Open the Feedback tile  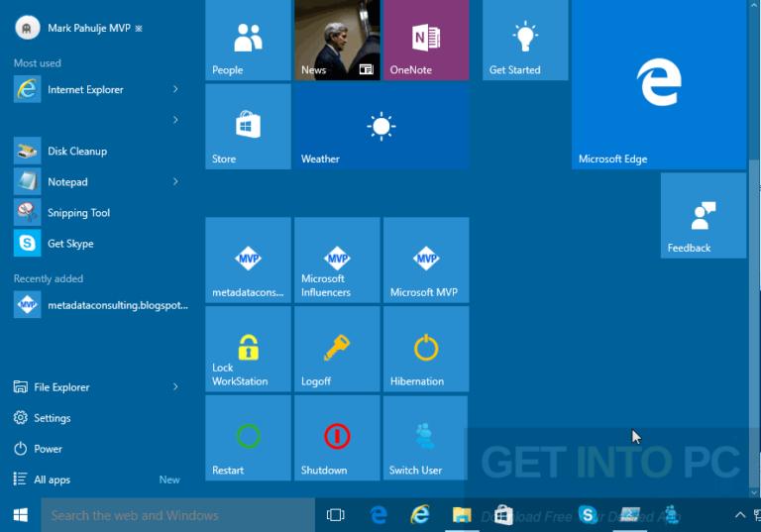coord(704,216)
